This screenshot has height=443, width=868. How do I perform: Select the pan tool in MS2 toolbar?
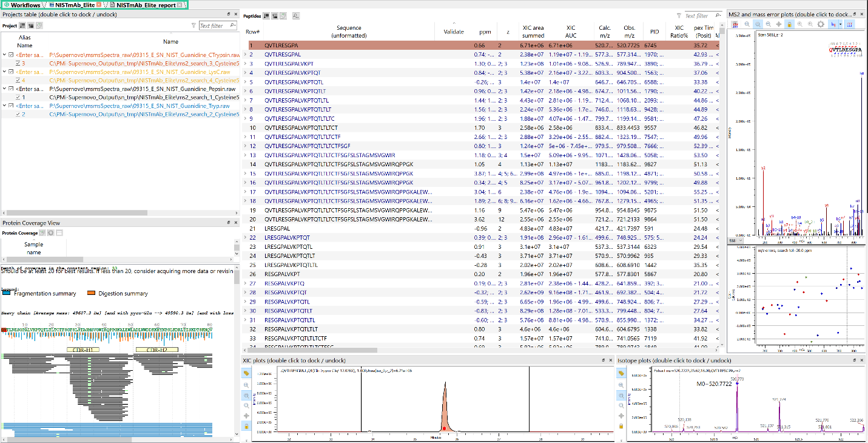[x=779, y=24]
